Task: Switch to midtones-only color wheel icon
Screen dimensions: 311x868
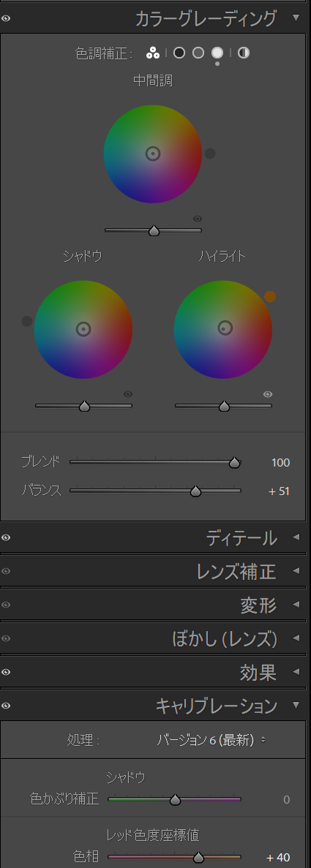Action: [x=198, y=53]
